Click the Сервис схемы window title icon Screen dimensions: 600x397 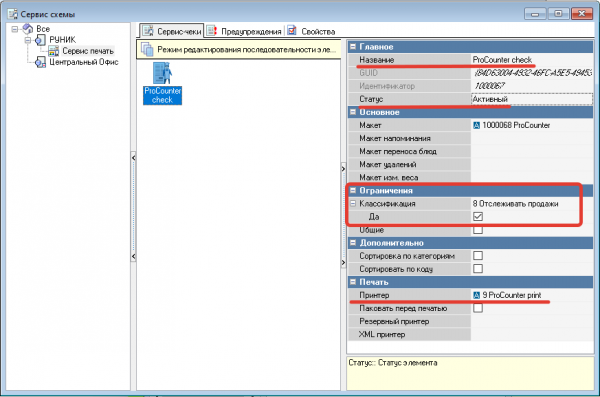13,14
